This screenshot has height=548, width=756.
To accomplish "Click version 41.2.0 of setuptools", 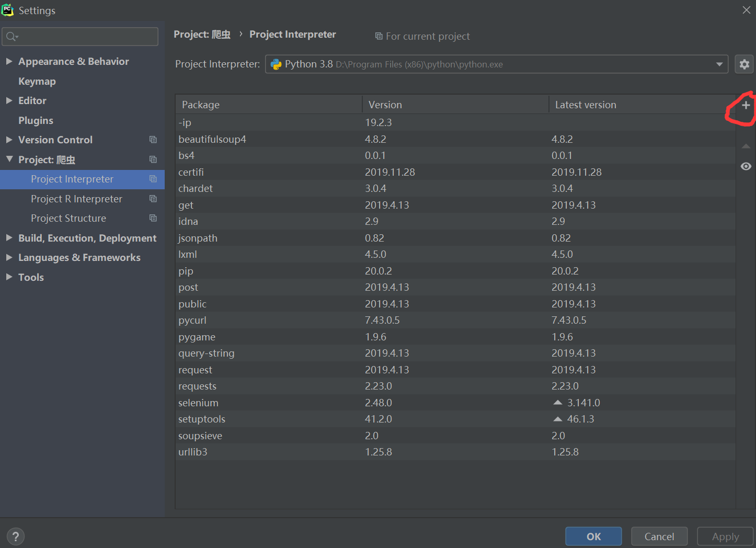I will pos(379,419).
